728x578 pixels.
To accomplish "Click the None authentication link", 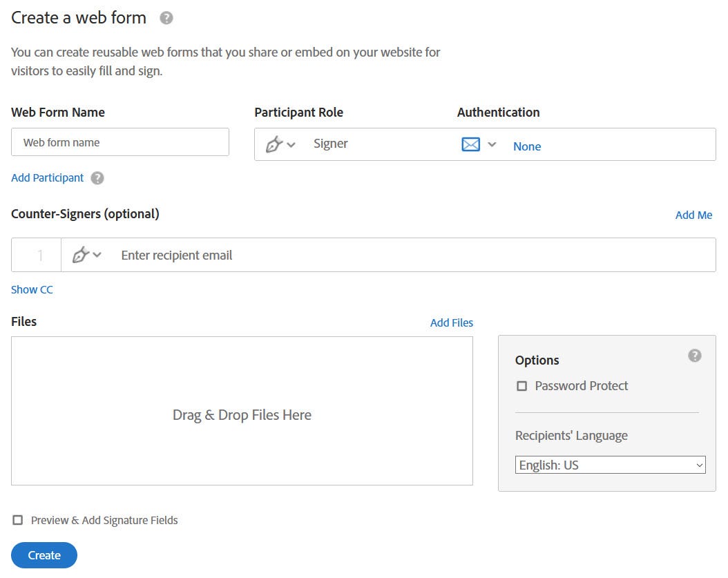I will tap(527, 146).
